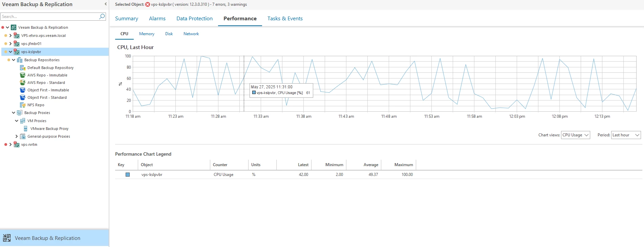Open the Period Last hour dropdown
Screen dimensions: 644x247
tap(626, 135)
